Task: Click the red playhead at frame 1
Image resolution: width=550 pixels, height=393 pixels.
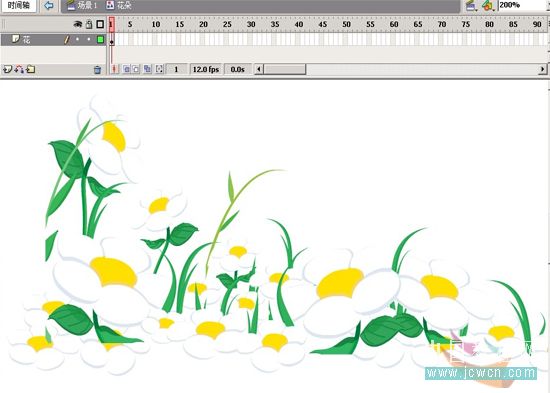Action: pyautogui.click(x=111, y=24)
